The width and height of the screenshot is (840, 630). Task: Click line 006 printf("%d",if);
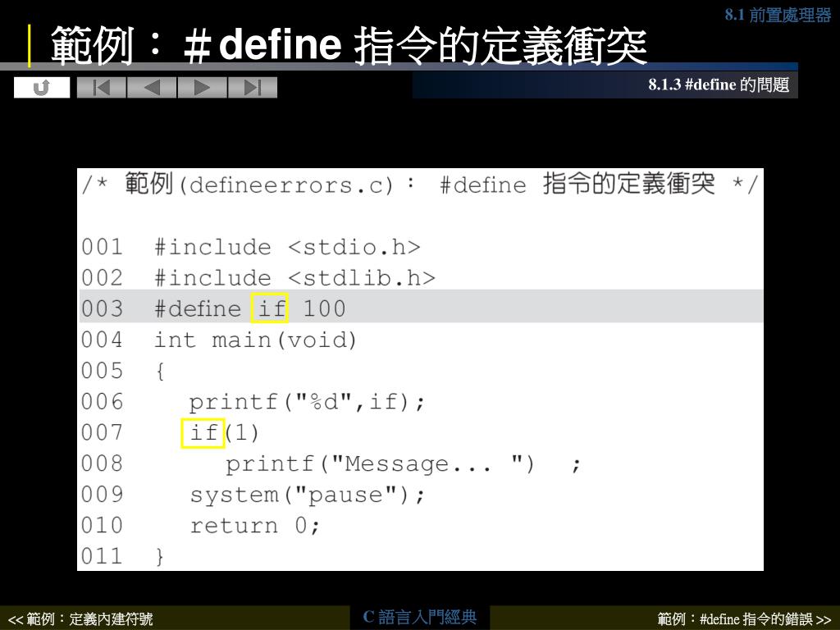(x=253, y=402)
